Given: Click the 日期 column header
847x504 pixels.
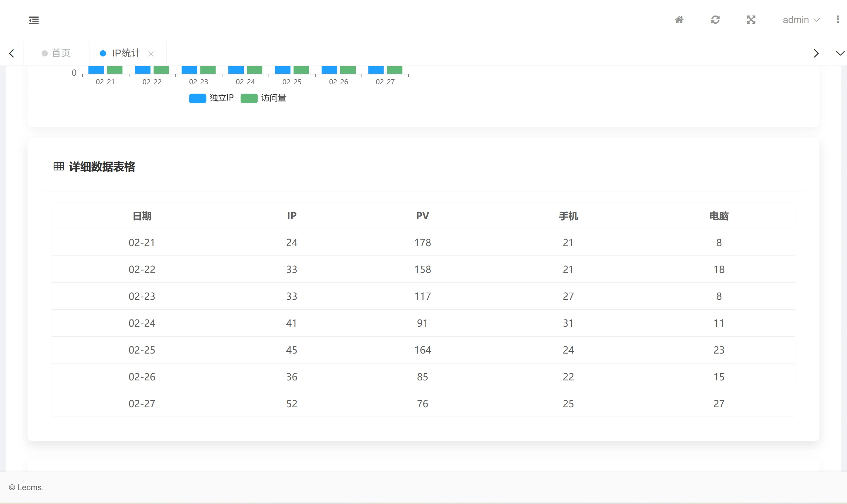Looking at the screenshot, I should (142, 216).
